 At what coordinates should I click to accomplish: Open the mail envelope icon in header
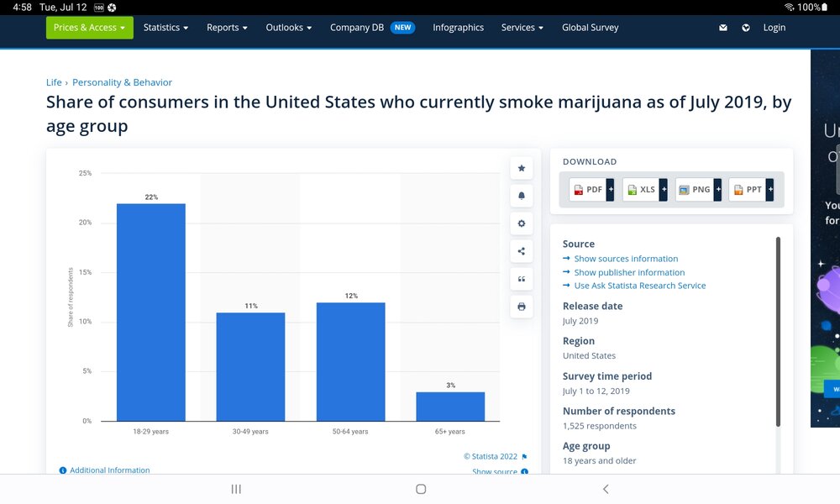click(723, 28)
